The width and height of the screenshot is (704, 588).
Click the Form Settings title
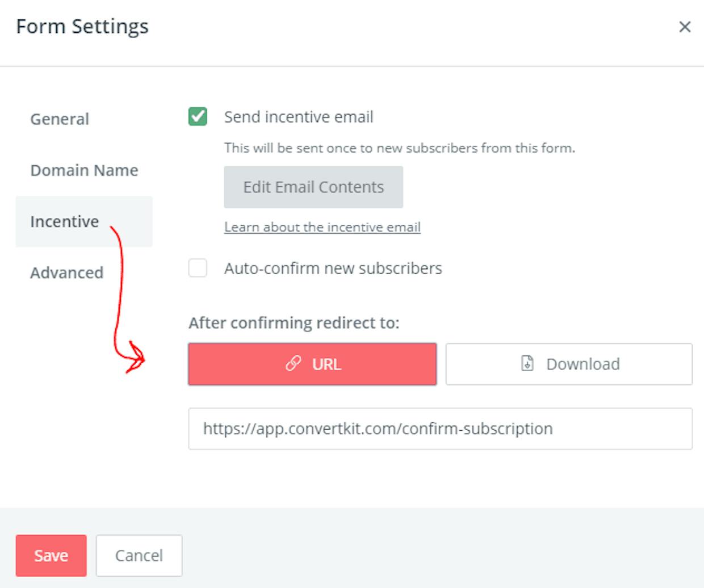[x=82, y=27]
